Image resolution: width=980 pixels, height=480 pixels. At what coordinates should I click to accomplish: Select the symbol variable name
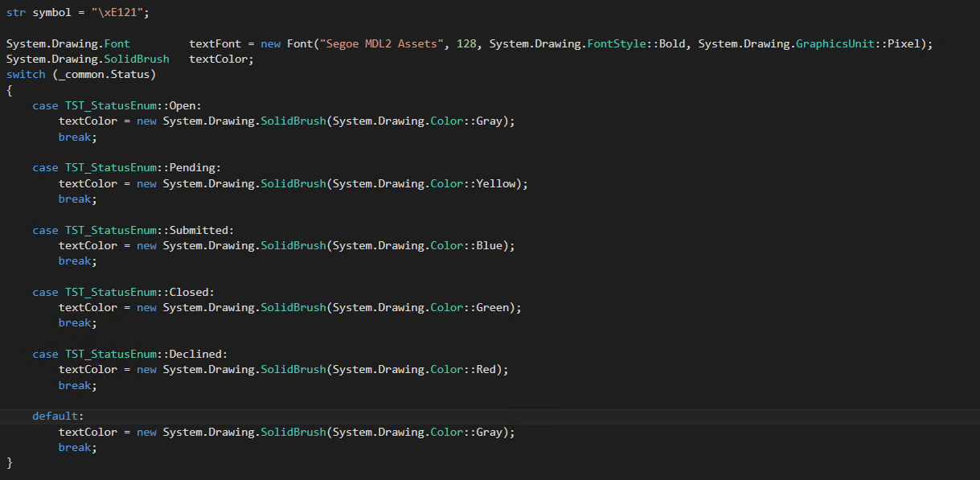point(51,12)
